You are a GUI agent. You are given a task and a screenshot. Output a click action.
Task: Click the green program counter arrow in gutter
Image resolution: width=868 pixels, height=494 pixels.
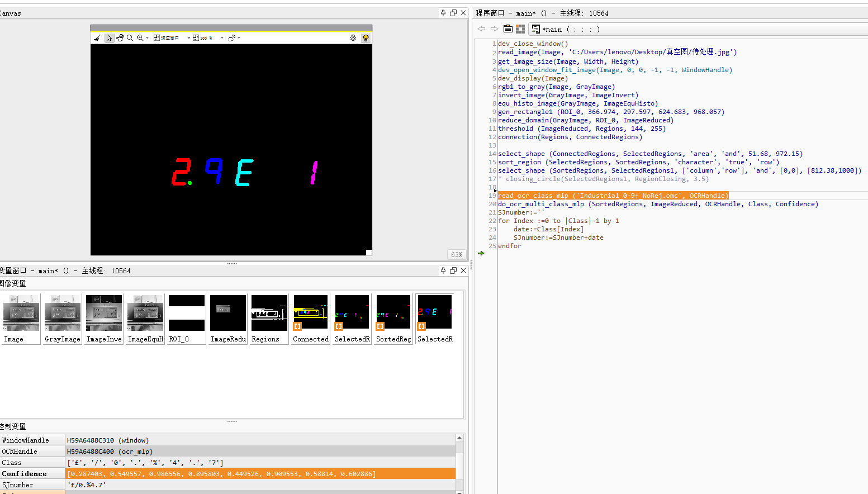point(481,253)
